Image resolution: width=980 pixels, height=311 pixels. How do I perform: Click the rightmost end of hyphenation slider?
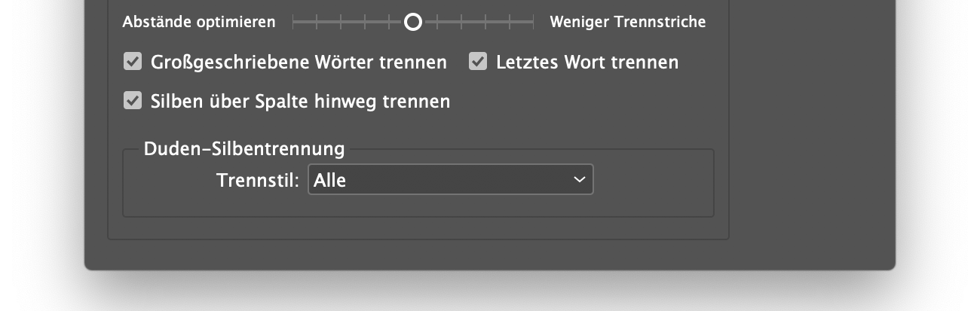pyautogui.click(x=532, y=23)
